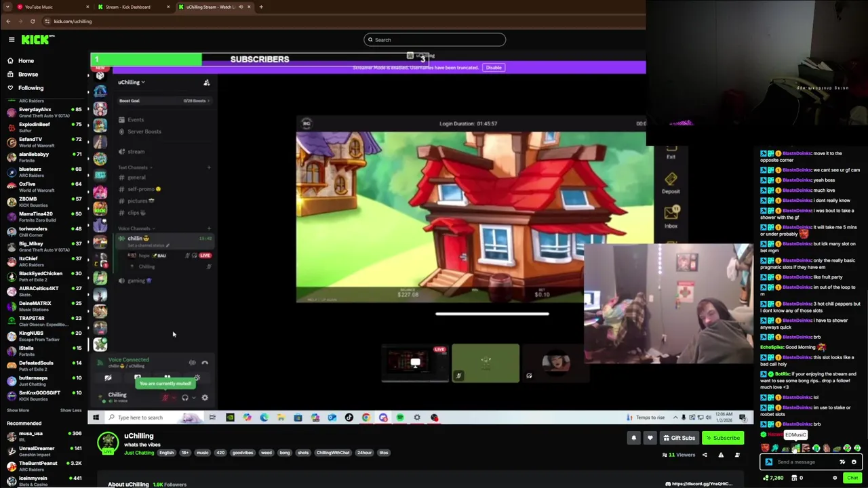Disconnect from Discord voice call
Image resolution: width=868 pixels, height=488 pixels.
(205, 363)
